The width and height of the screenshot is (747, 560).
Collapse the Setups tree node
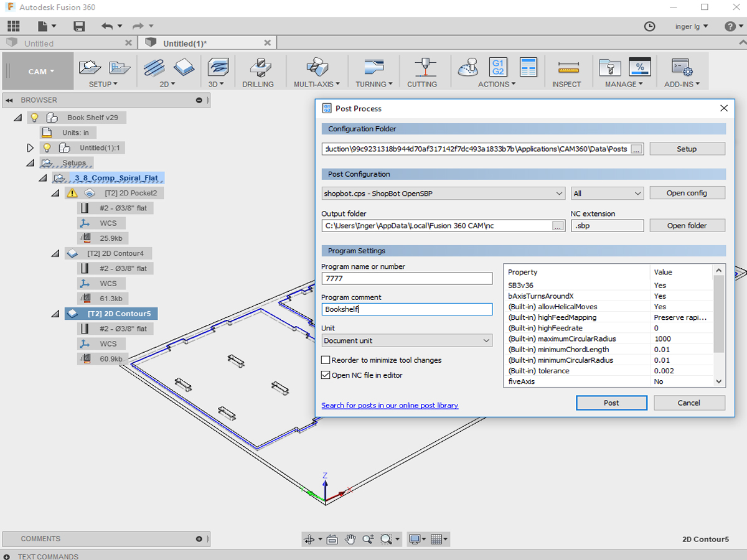[30, 163]
